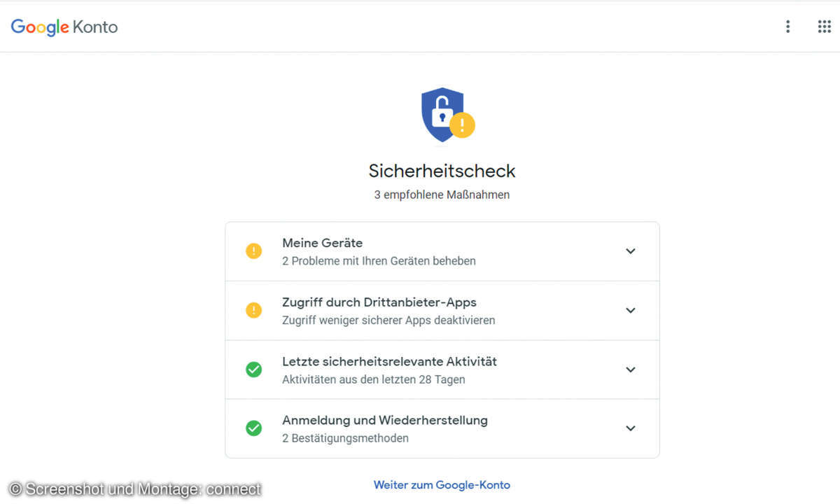This screenshot has width=840, height=504.
Task: Click the Google Konto logo
Action: coord(64,27)
